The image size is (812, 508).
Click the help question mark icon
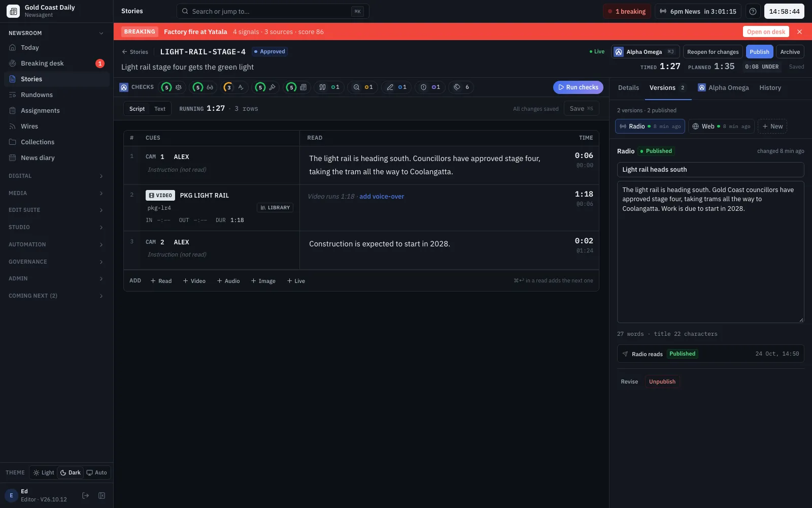[753, 11]
